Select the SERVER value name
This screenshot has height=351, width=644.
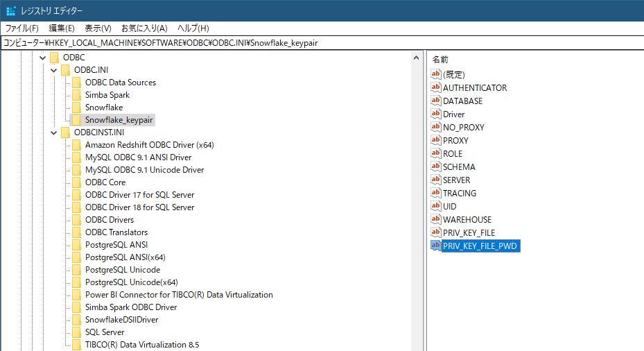point(456,180)
